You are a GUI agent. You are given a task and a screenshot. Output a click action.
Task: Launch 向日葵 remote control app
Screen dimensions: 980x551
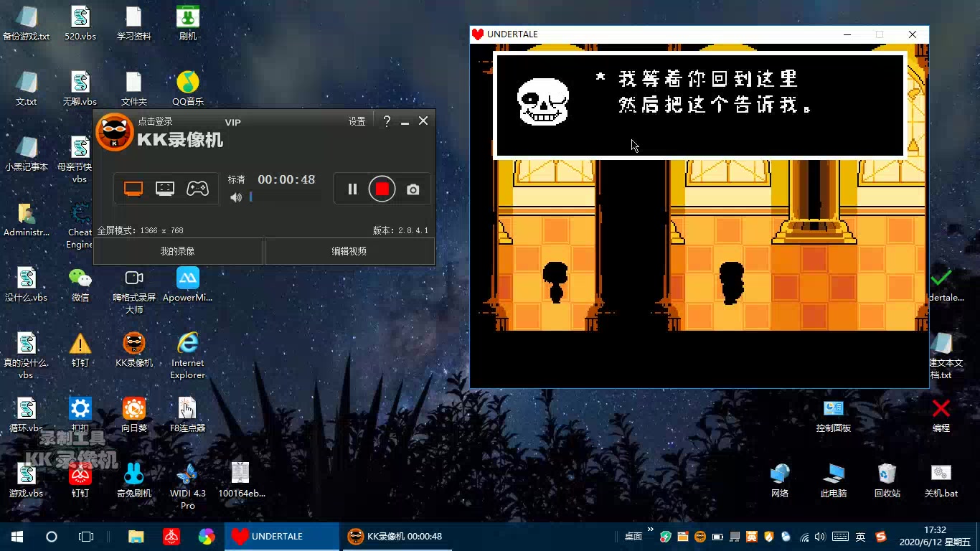[134, 415]
